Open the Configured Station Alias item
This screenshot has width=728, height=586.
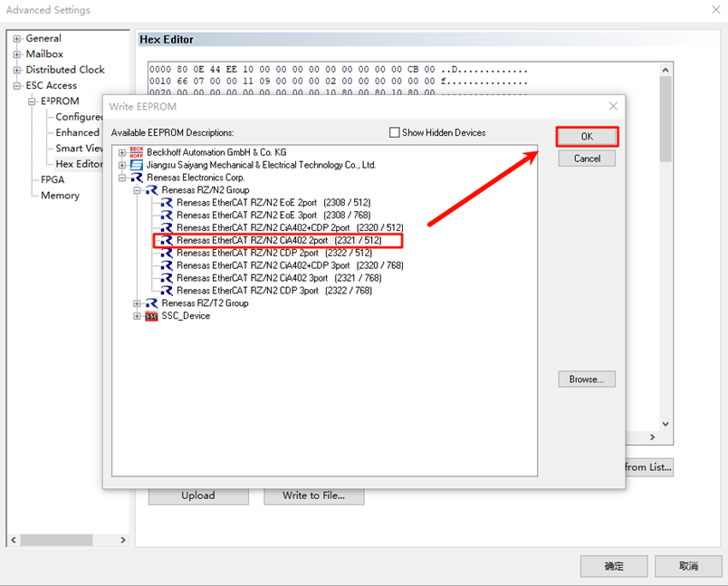tap(79, 117)
